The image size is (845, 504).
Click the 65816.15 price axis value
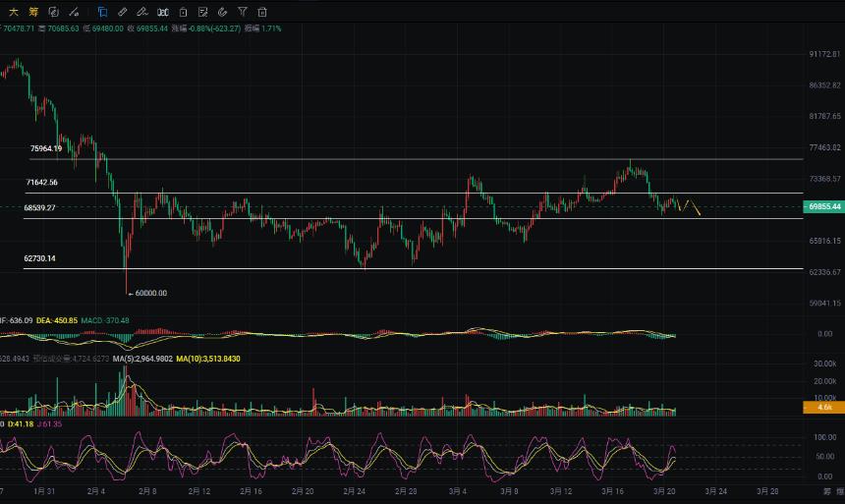pos(824,241)
